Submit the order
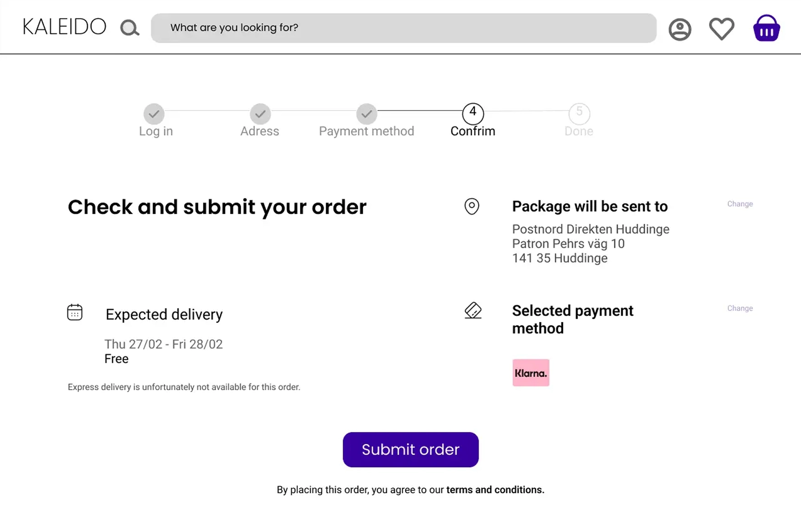Viewport: 801px width, 532px height. point(411,450)
